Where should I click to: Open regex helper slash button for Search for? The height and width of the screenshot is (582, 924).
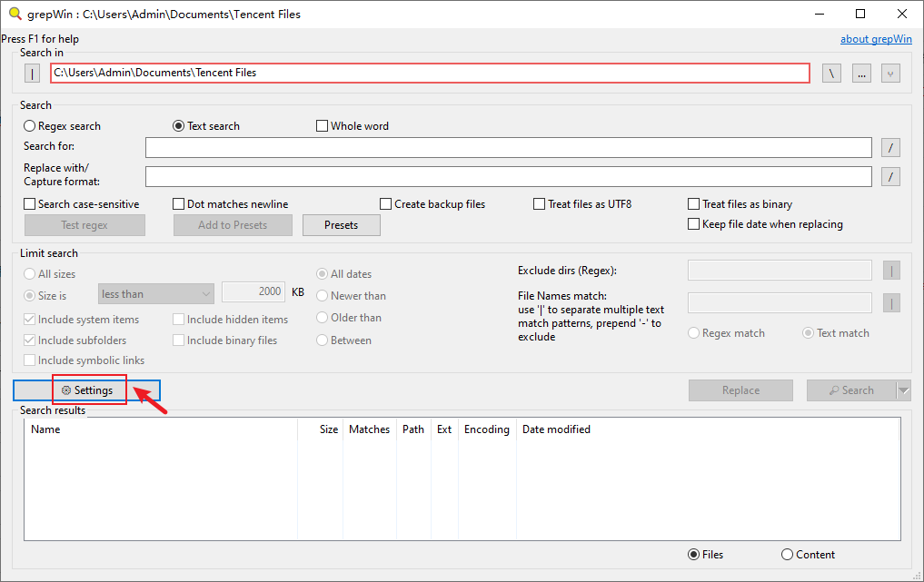point(890,147)
